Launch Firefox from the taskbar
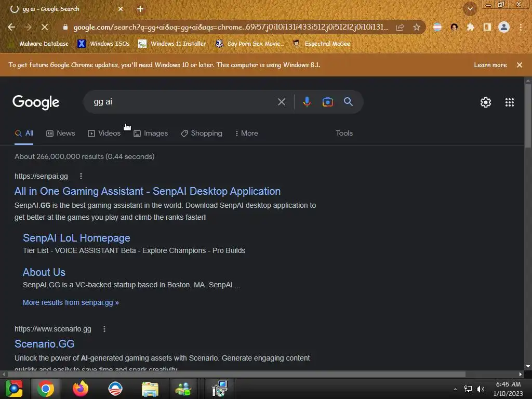 point(81,389)
